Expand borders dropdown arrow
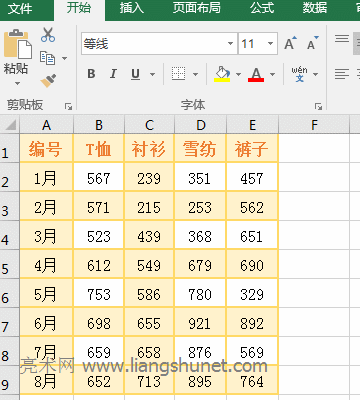This screenshot has width=360, height=400. click(x=196, y=74)
